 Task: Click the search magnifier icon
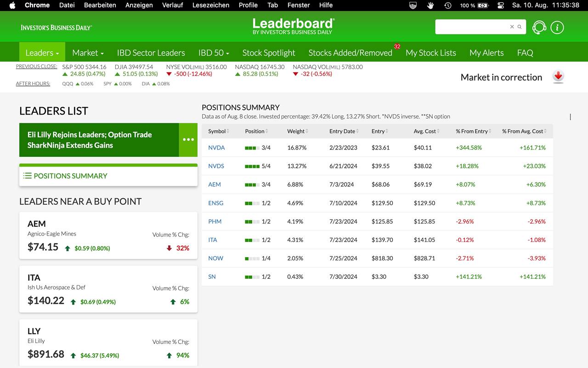[520, 27]
